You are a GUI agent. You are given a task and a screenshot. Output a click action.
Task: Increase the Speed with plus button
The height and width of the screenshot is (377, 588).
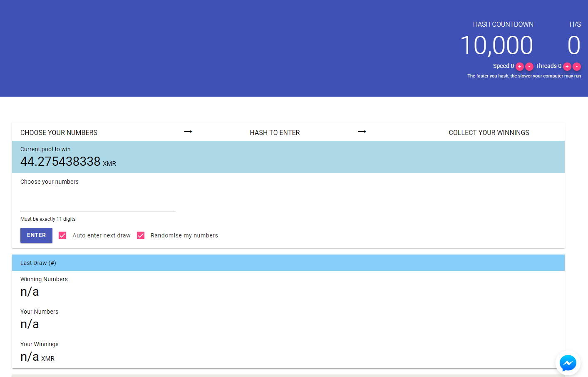tap(519, 67)
